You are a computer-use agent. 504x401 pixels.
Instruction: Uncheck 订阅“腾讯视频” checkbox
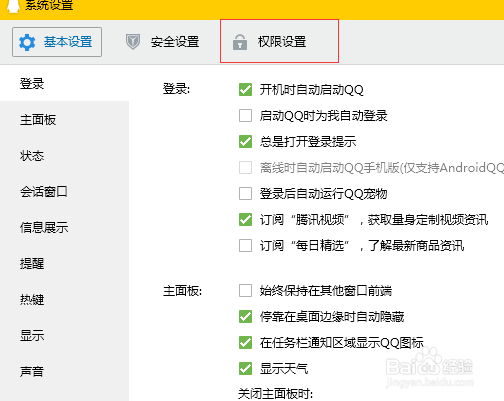245,219
